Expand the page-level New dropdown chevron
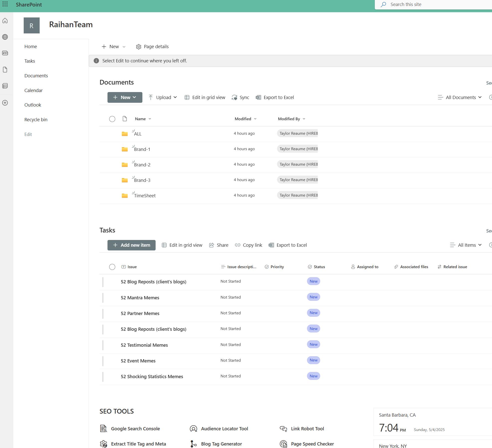The image size is (492, 448). point(124,47)
